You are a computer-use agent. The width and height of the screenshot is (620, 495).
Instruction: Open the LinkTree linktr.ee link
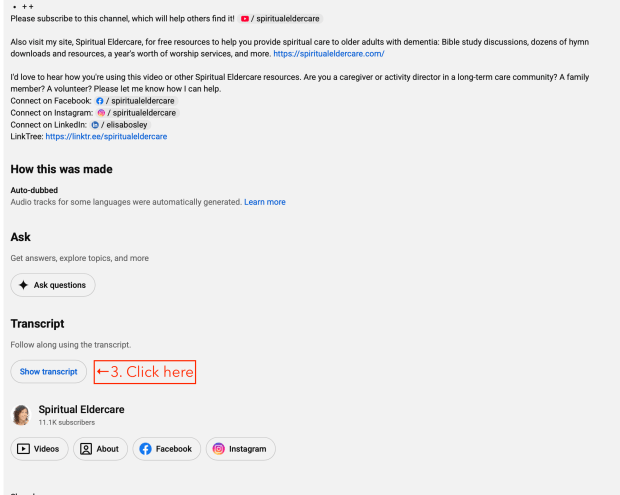pyautogui.click(x=106, y=136)
